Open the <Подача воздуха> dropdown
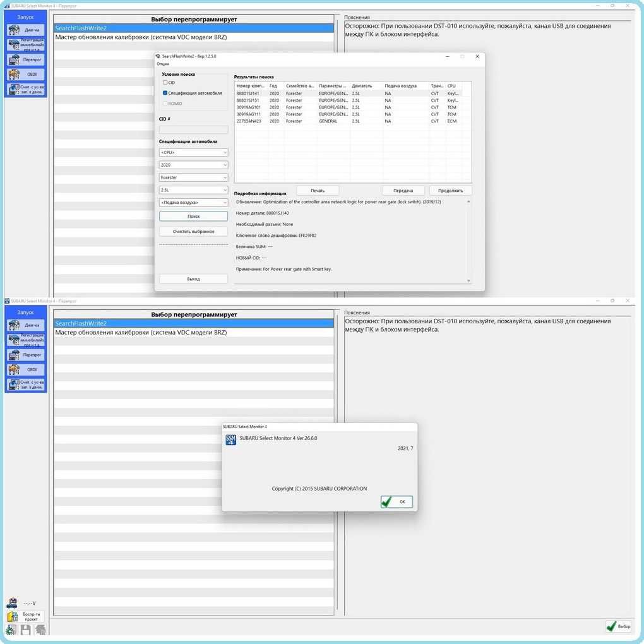 click(193, 203)
